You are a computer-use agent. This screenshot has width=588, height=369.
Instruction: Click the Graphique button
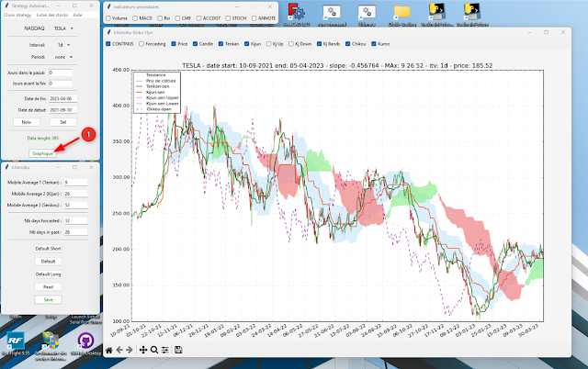(41, 153)
